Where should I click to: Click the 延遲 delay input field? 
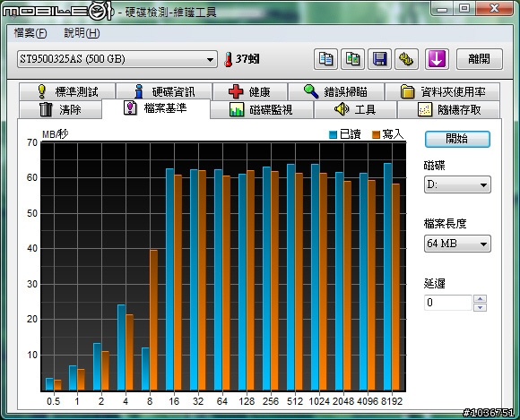tap(448, 303)
